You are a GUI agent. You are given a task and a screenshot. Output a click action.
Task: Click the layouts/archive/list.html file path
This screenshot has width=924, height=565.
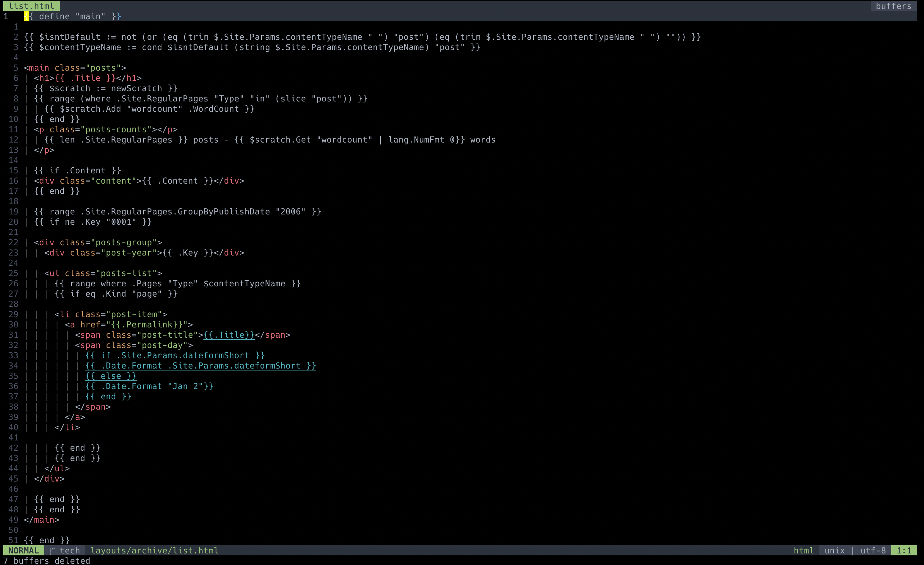[154, 550]
